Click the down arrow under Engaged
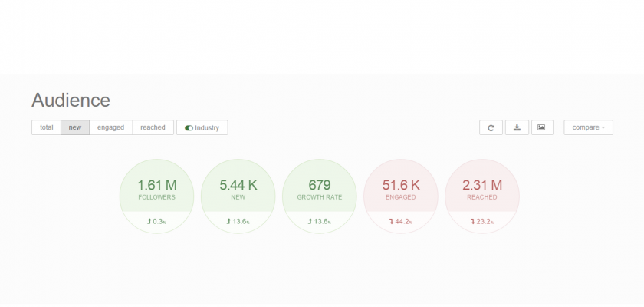This screenshot has height=307, width=644. click(391, 221)
